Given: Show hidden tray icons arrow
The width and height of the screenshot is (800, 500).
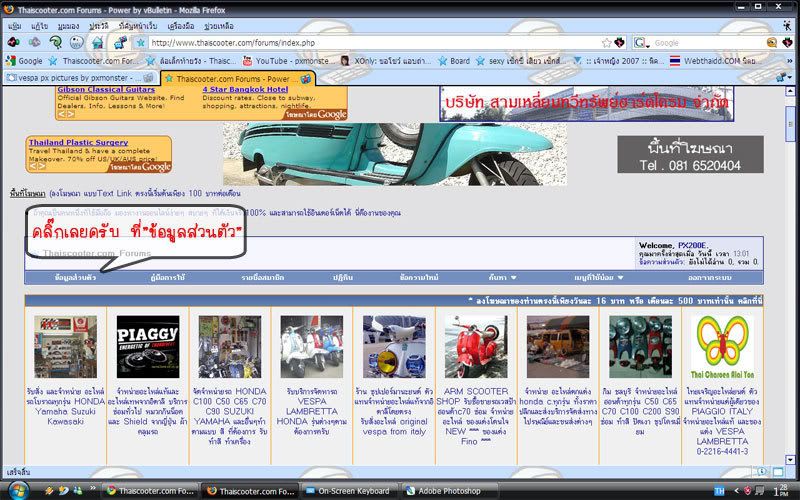Looking at the screenshot, I should (736, 491).
